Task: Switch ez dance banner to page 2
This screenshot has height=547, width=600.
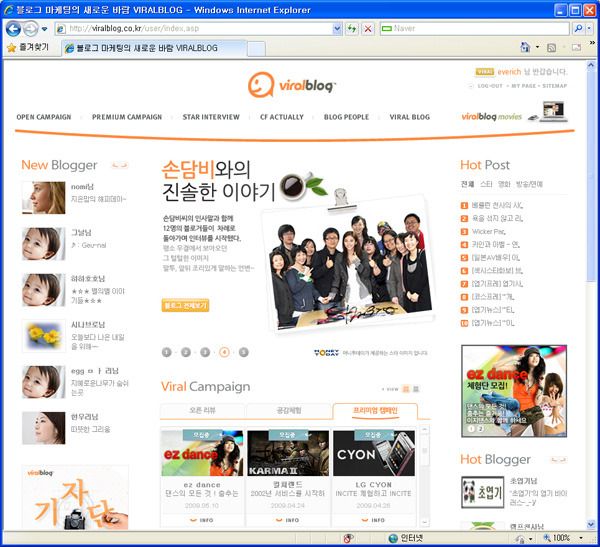Action: pos(480,429)
